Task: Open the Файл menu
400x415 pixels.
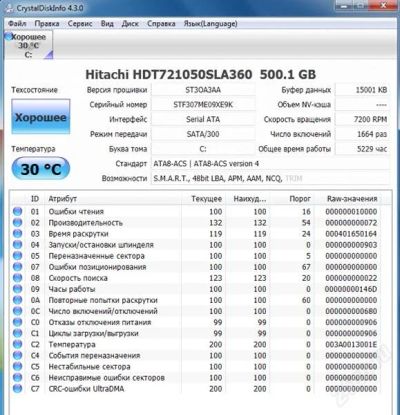Action: coord(17,24)
